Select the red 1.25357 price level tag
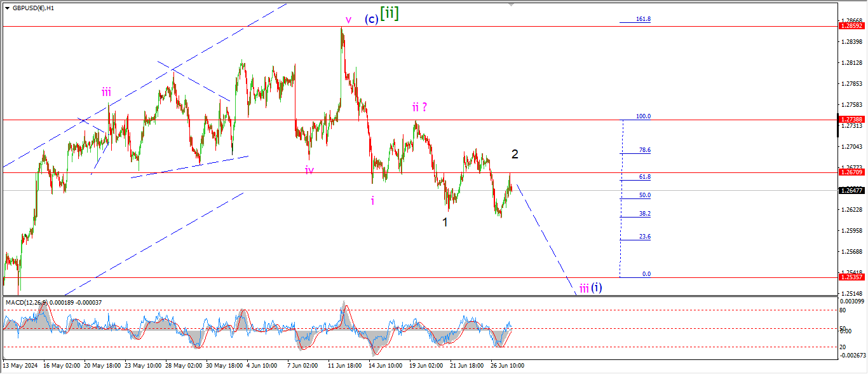This screenshot has height=374, width=868. click(x=851, y=277)
